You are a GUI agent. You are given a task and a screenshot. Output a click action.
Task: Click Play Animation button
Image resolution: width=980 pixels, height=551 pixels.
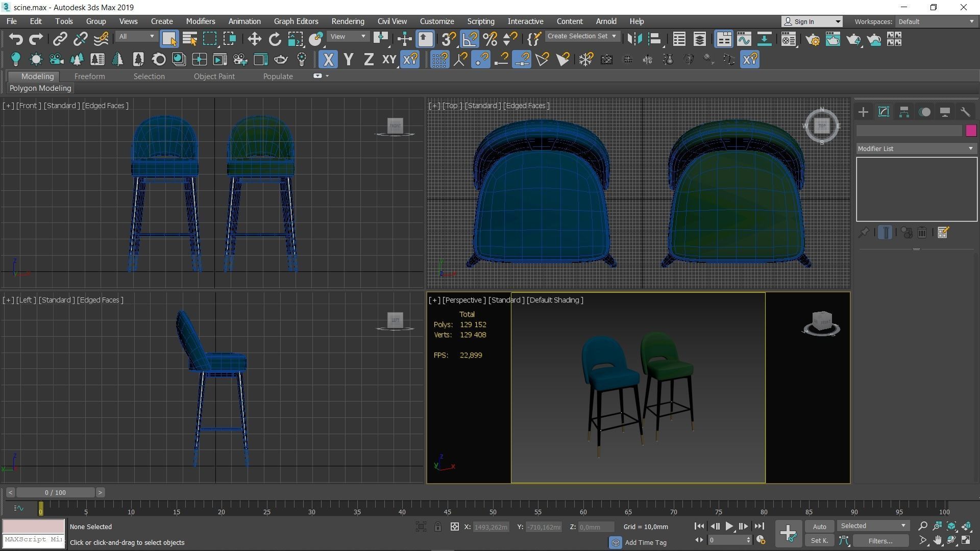pyautogui.click(x=729, y=527)
